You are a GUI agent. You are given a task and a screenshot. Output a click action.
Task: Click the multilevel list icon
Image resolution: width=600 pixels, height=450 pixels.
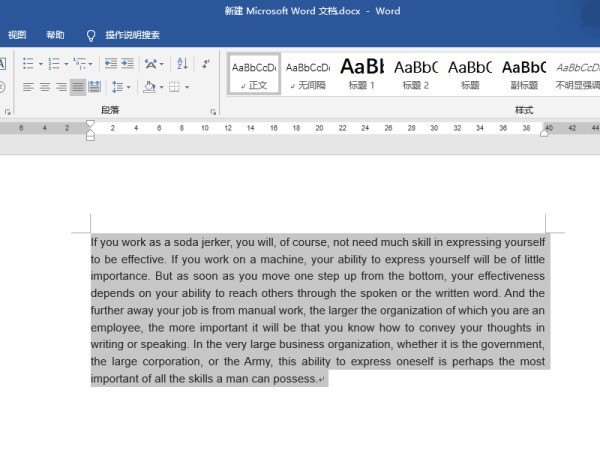coord(80,64)
